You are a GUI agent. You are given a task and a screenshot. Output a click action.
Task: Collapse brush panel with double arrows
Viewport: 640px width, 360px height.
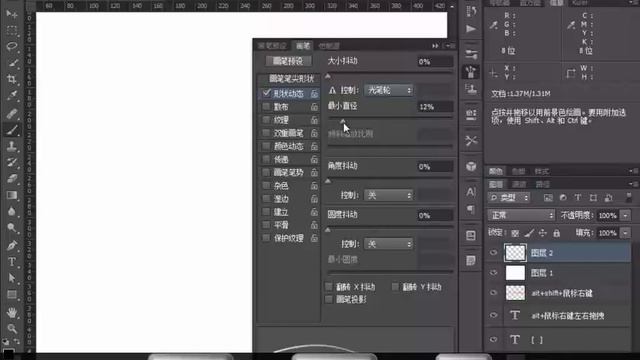[436, 46]
